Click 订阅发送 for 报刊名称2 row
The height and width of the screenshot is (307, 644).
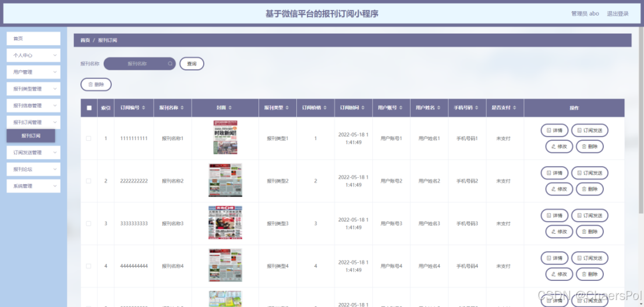click(590, 173)
